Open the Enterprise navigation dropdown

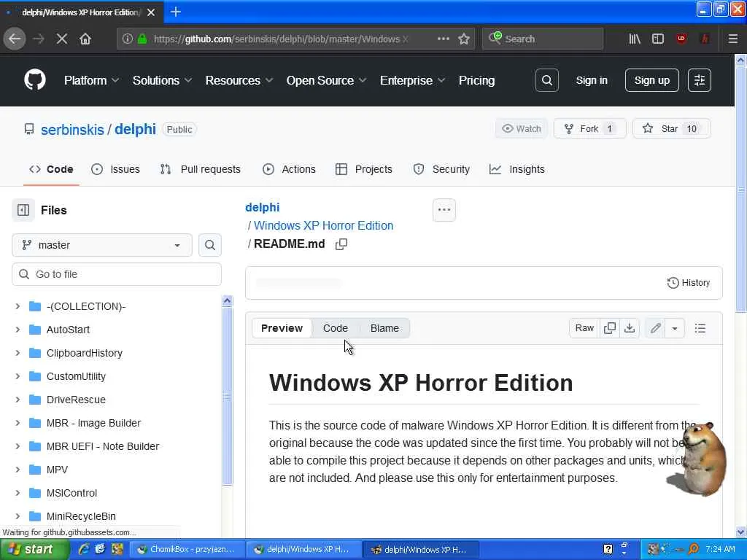pyautogui.click(x=412, y=80)
